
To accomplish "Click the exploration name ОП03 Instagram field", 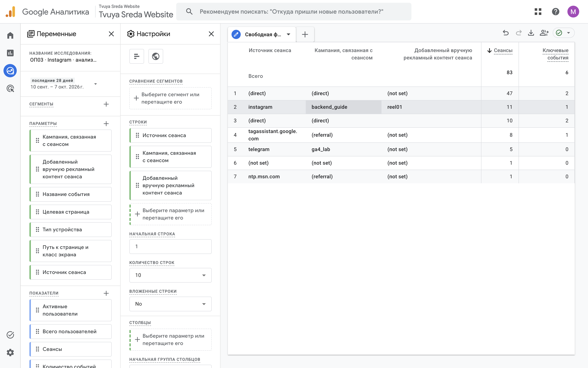I will (x=63, y=60).
